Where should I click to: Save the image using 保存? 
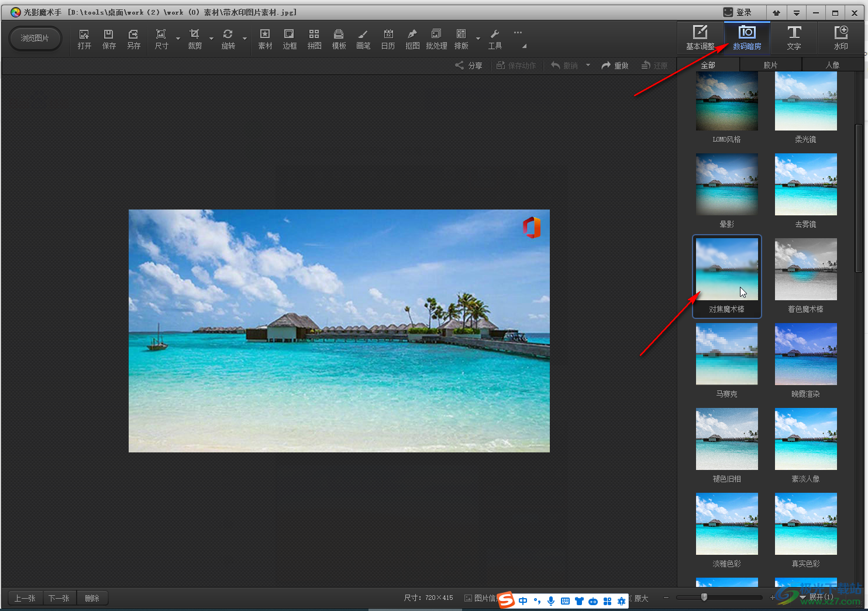click(x=109, y=39)
